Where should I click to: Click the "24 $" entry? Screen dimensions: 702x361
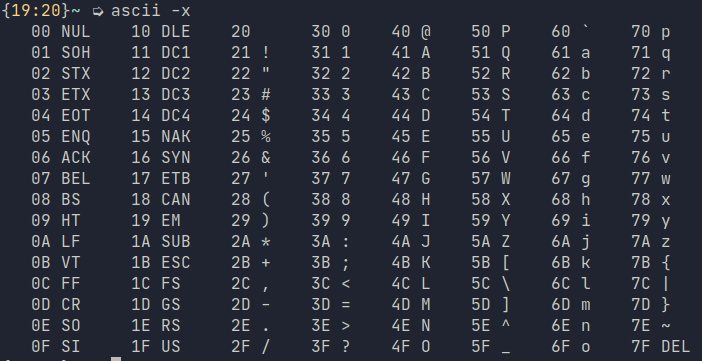pyautogui.click(x=251, y=116)
